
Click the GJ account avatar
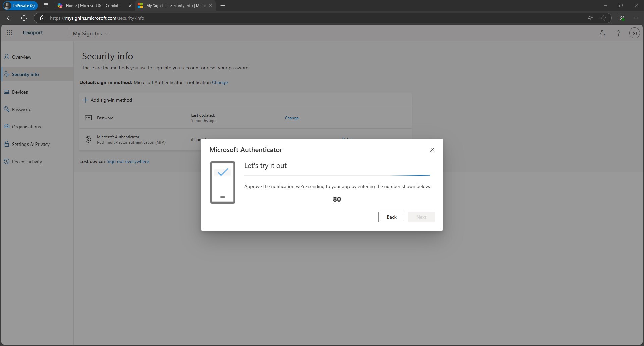(634, 33)
